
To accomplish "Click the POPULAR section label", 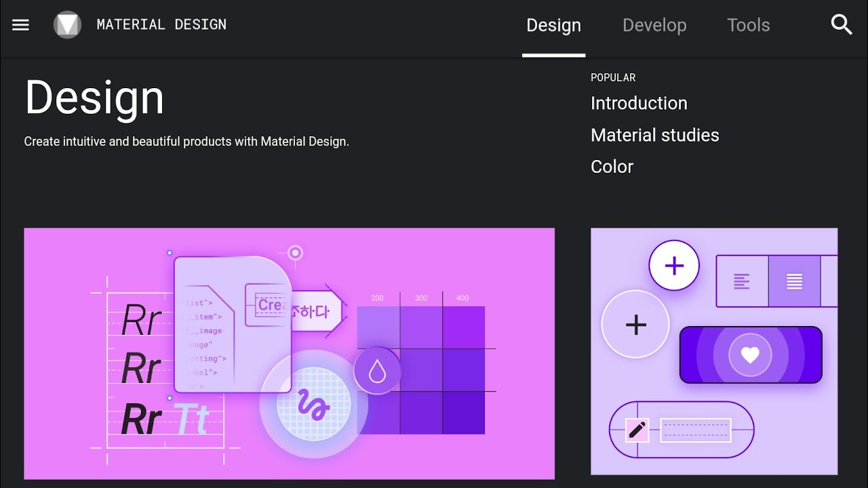I will pos(613,77).
